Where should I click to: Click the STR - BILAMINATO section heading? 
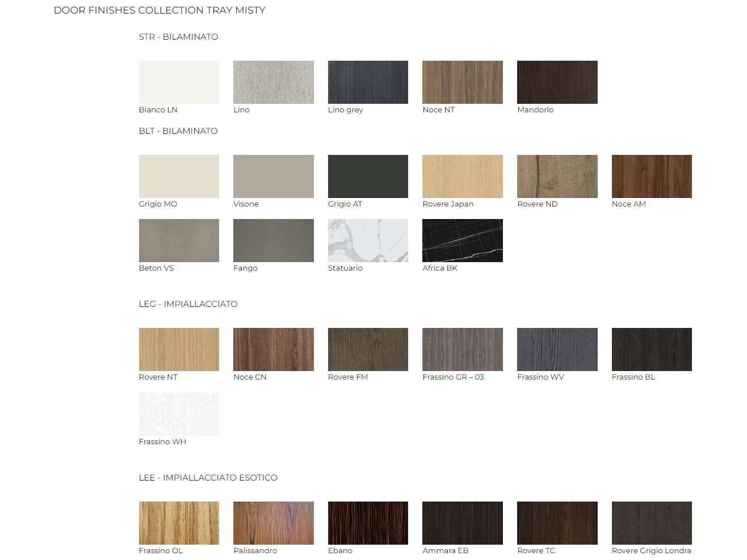pyautogui.click(x=178, y=37)
